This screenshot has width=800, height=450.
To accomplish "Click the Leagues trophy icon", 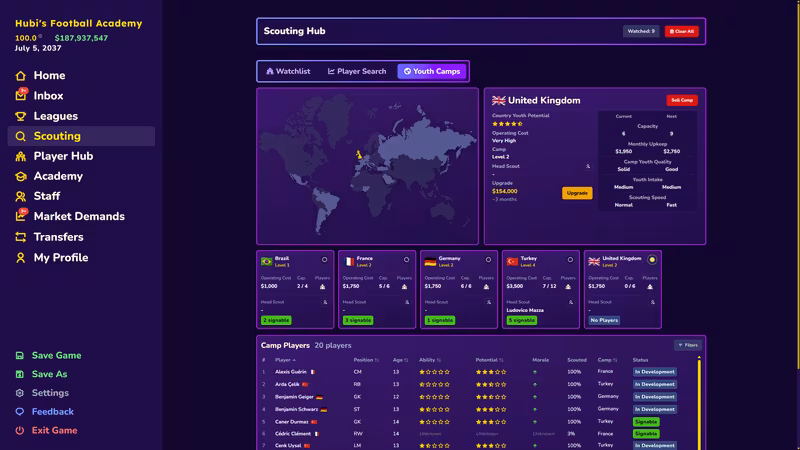I will click(x=20, y=116).
